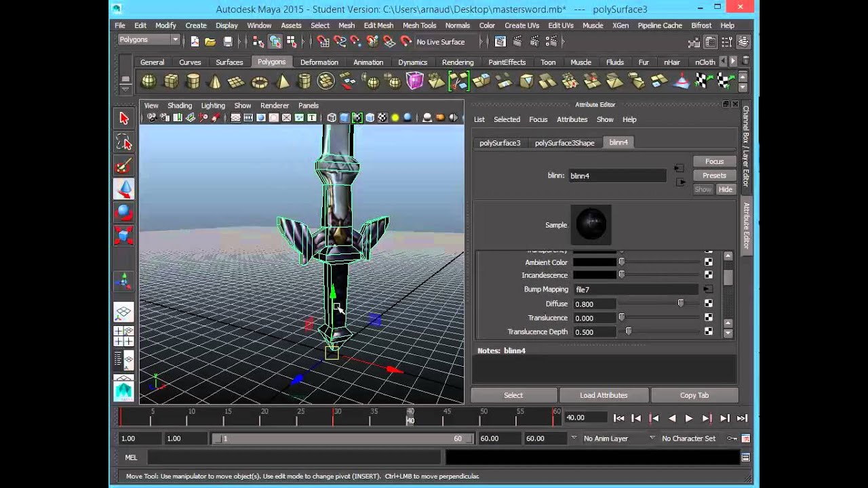The width and height of the screenshot is (868, 488).
Task: Open the viewport Shading menu
Action: [x=180, y=106]
